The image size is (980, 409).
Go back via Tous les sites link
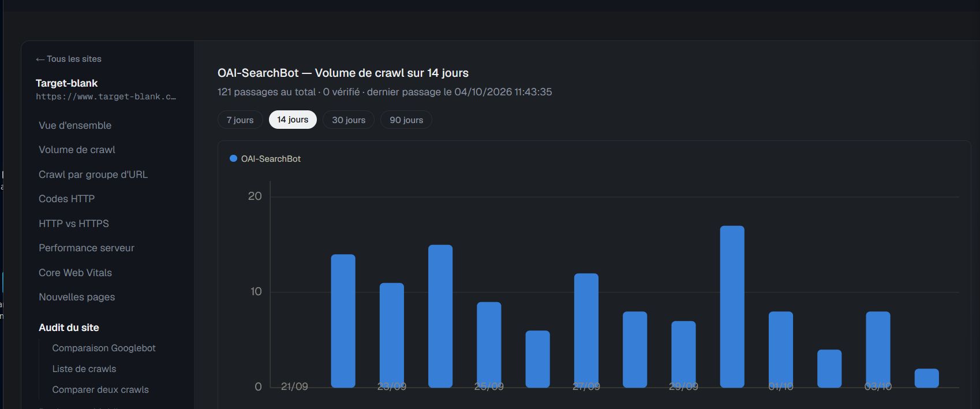[x=68, y=59]
